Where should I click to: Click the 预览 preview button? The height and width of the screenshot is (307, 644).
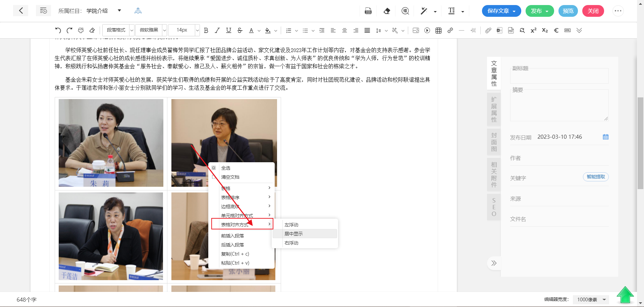[x=568, y=11]
